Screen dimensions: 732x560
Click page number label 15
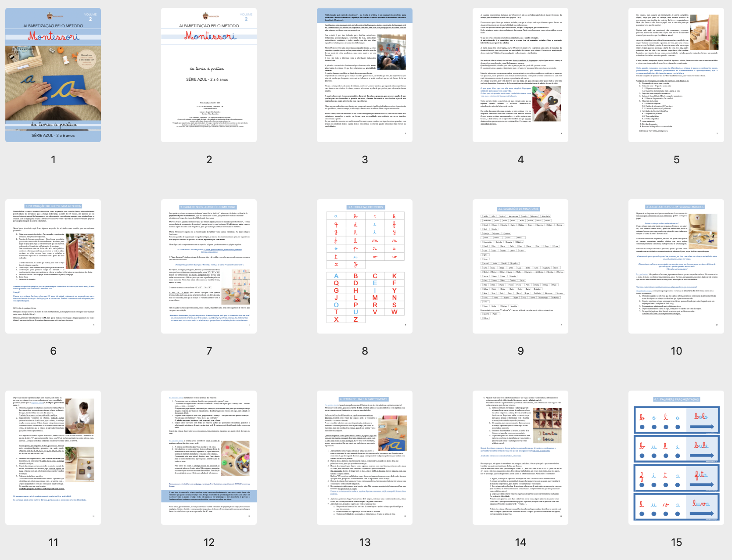click(676, 542)
